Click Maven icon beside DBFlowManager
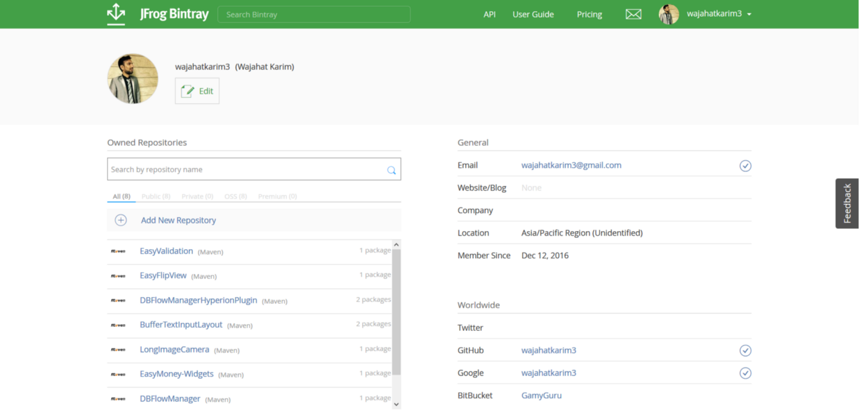Image resolution: width=868 pixels, height=410 pixels. pos(119,399)
